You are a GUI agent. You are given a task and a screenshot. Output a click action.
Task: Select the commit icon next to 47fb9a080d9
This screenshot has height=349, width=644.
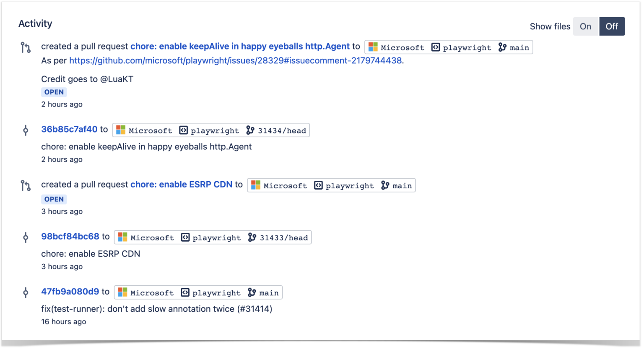point(26,292)
